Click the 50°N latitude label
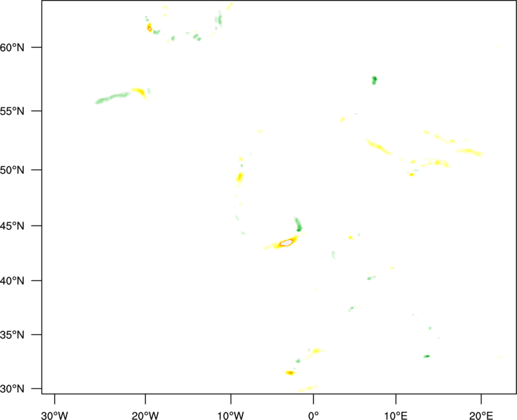This screenshot has width=517, height=420. pyautogui.click(x=12, y=171)
